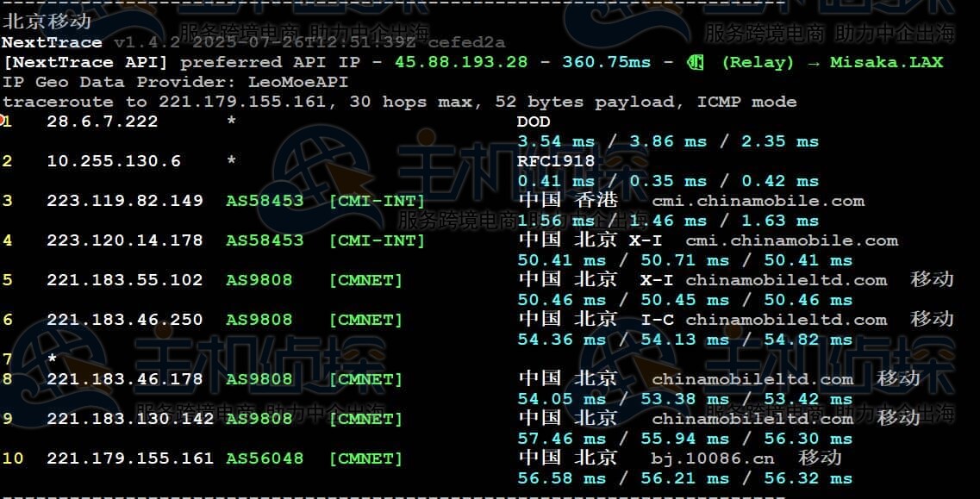980x499 pixels.
Task: Select hop 5 IP 221.183.55.102
Action: 124,280
